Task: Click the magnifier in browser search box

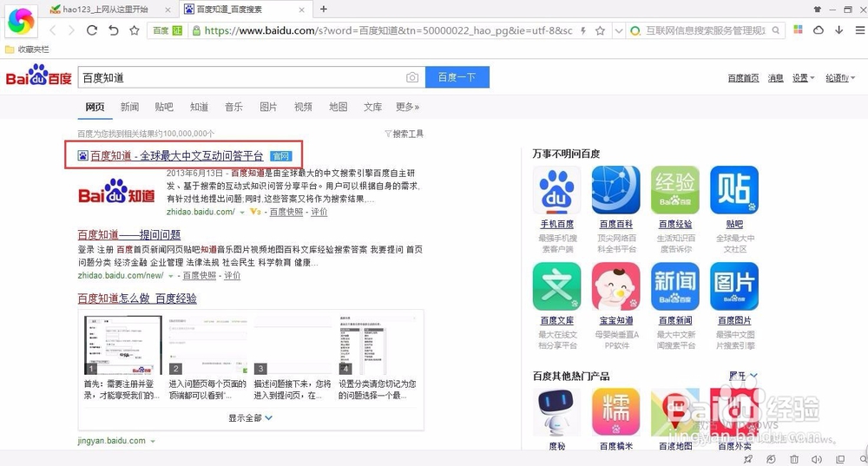Action: pyautogui.click(x=776, y=30)
